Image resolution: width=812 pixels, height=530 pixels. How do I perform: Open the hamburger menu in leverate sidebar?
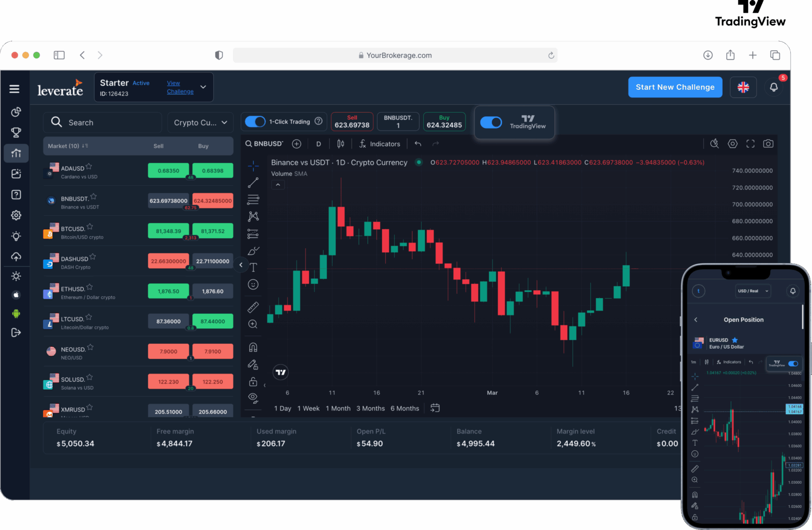[x=14, y=89]
